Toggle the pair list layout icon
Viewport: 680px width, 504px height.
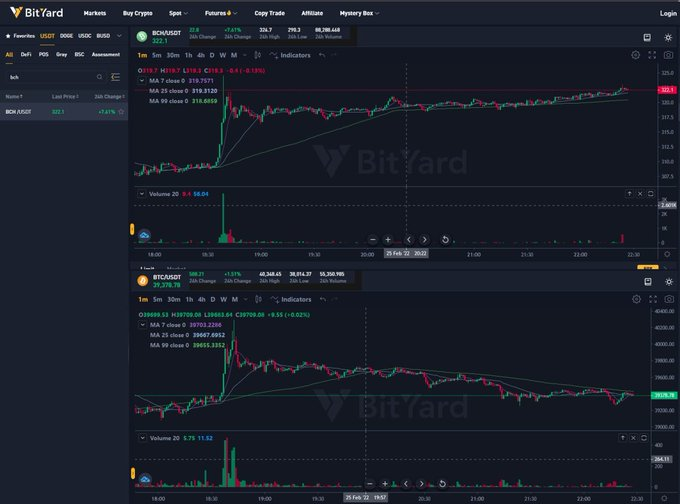click(115, 77)
